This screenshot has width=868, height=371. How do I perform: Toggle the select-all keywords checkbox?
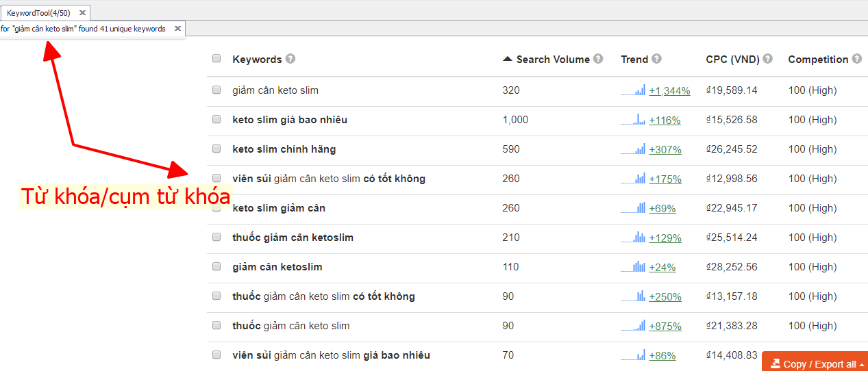click(x=216, y=59)
